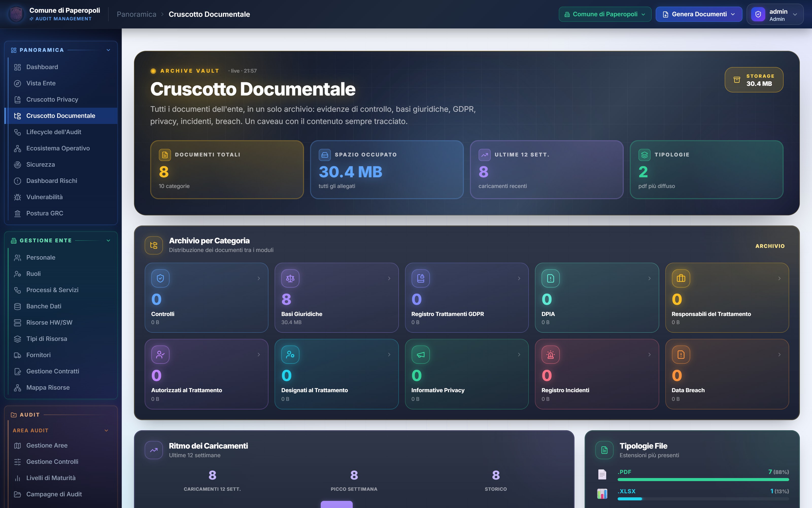Viewport: 812px width, 508px height.
Task: Click the Tipologie layers icon
Action: [x=644, y=154]
